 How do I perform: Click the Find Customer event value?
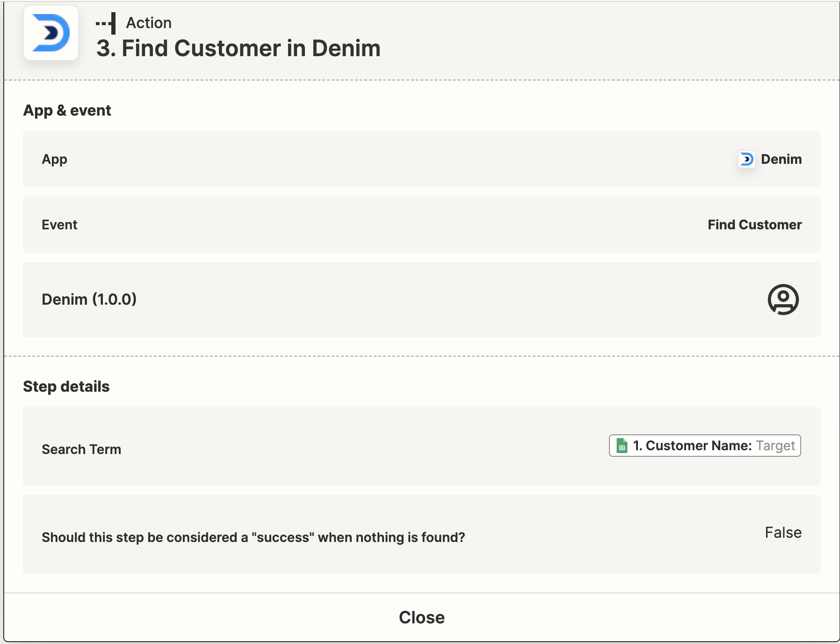[754, 225]
